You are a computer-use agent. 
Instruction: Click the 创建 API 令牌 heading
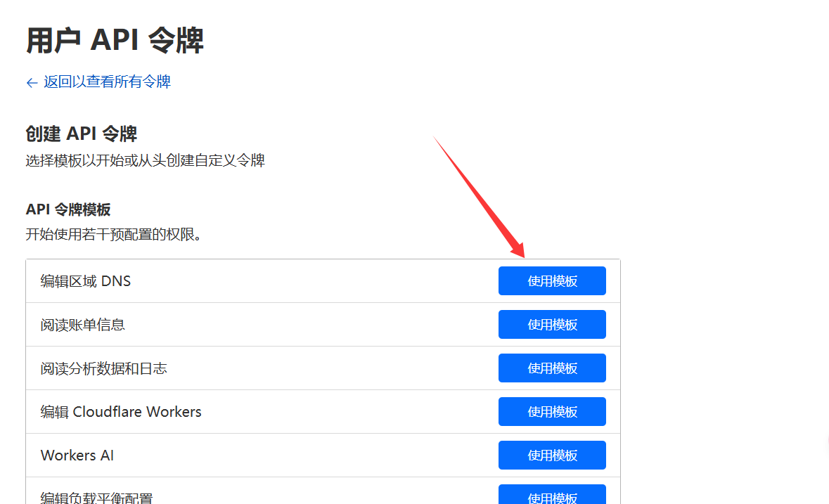point(82,134)
